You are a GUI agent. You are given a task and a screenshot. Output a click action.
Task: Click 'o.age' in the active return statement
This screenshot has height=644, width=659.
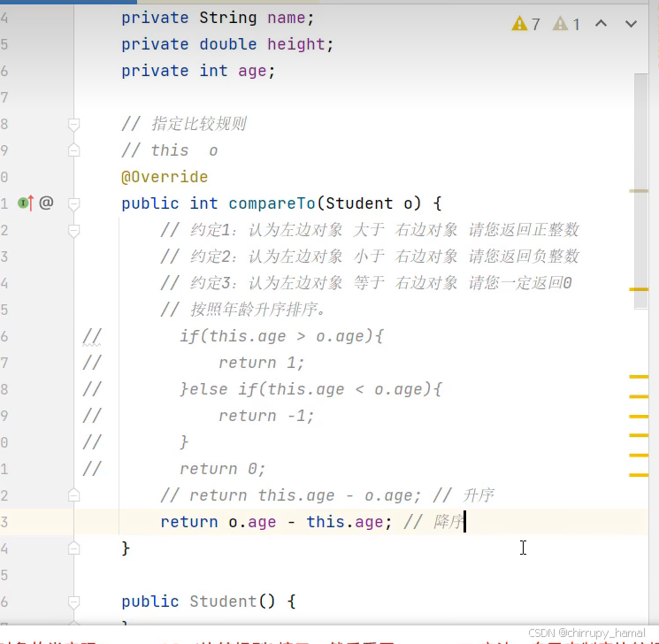pos(252,522)
